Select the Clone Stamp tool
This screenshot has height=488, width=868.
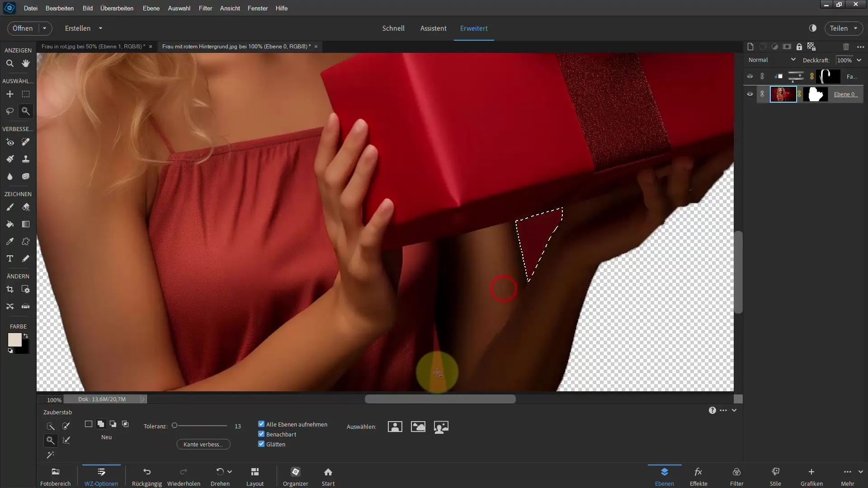coord(26,159)
